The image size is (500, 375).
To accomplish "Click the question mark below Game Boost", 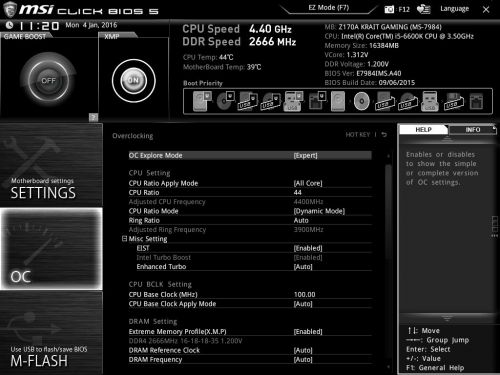I will click(x=94, y=117).
